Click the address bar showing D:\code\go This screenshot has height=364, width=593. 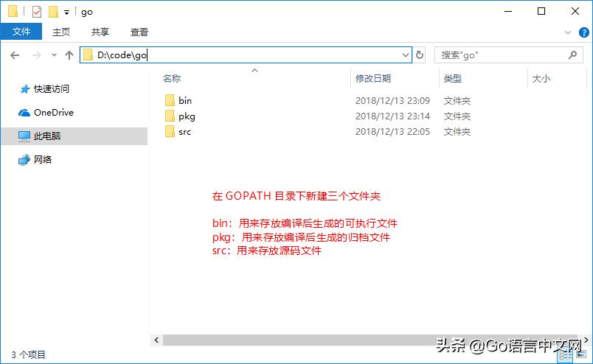246,55
